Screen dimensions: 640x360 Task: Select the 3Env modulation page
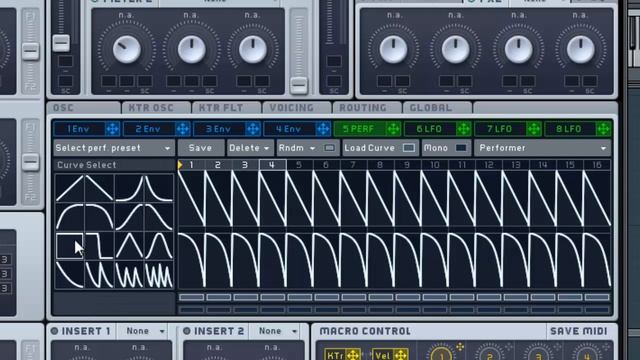click(219, 129)
